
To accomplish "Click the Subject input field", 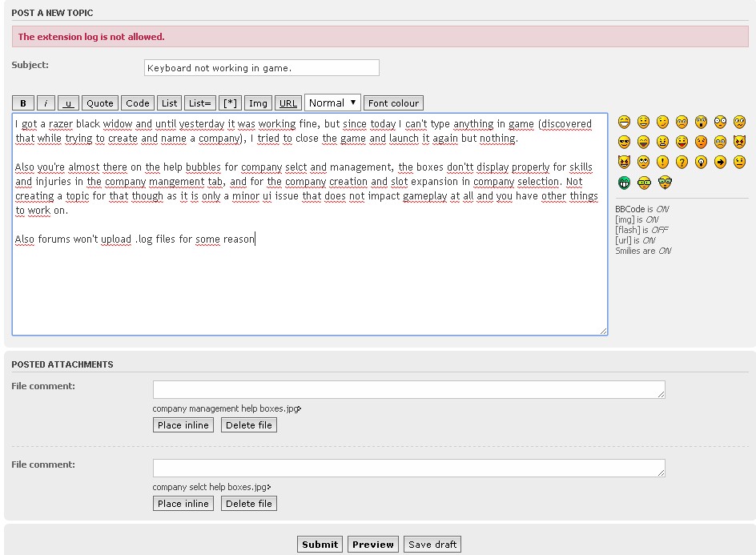I will (x=261, y=68).
